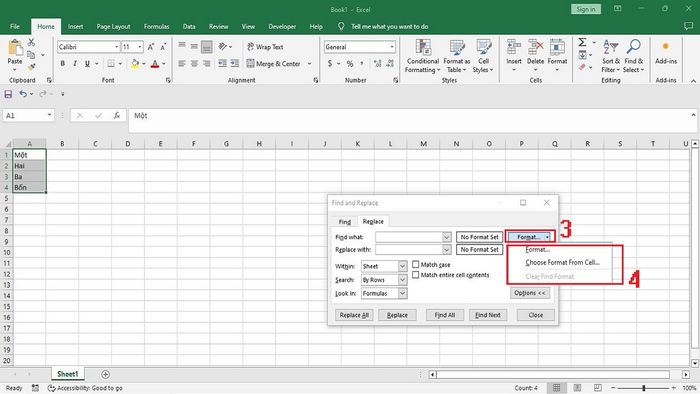Click the Fill Color bucket icon
This screenshot has height=394, width=700.
(135, 64)
